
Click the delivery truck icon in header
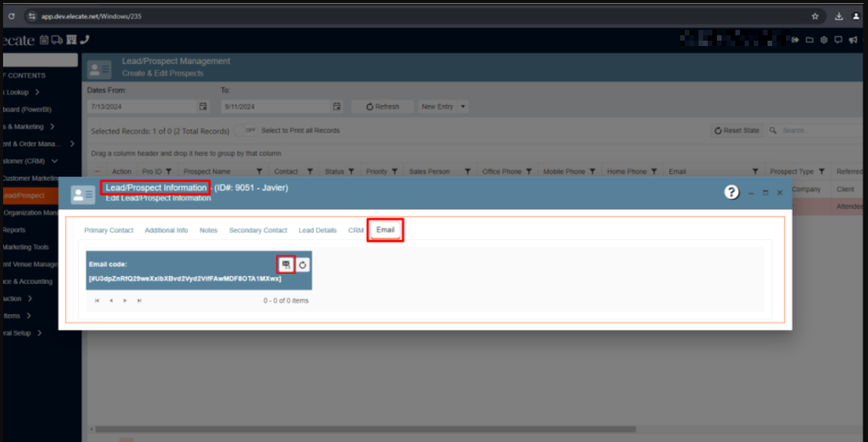point(58,40)
